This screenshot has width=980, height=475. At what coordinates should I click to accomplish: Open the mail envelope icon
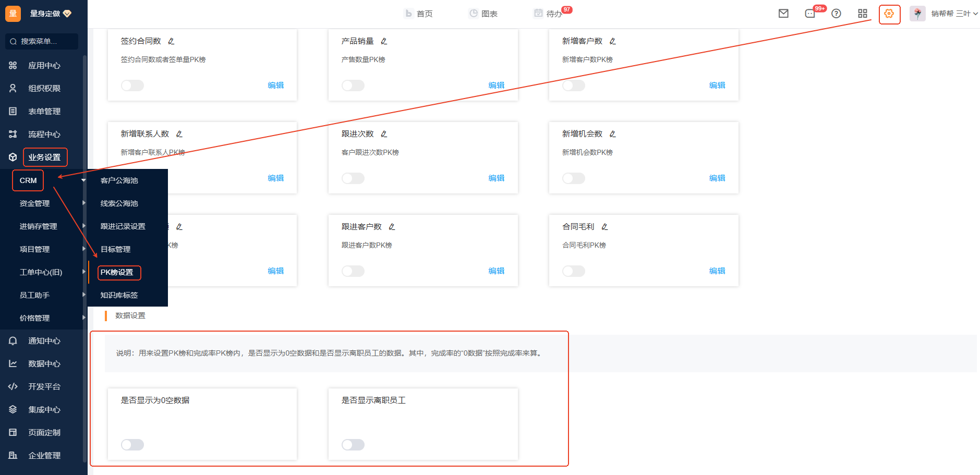pyautogui.click(x=783, y=14)
